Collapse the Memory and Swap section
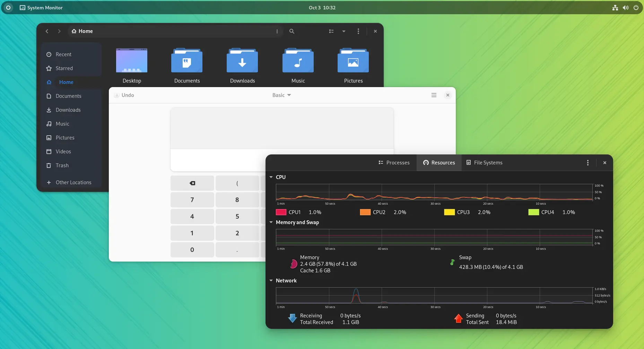Viewport: 644px width, 349px height. point(271,222)
